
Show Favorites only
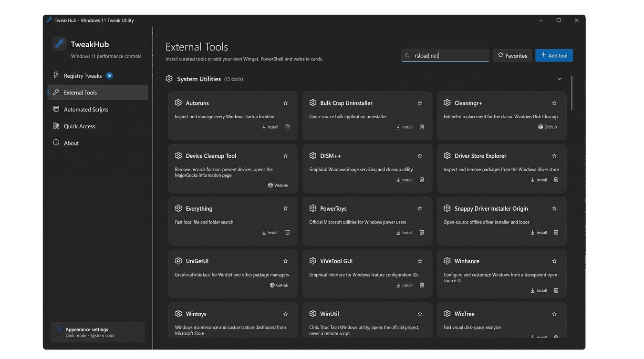[512, 55]
